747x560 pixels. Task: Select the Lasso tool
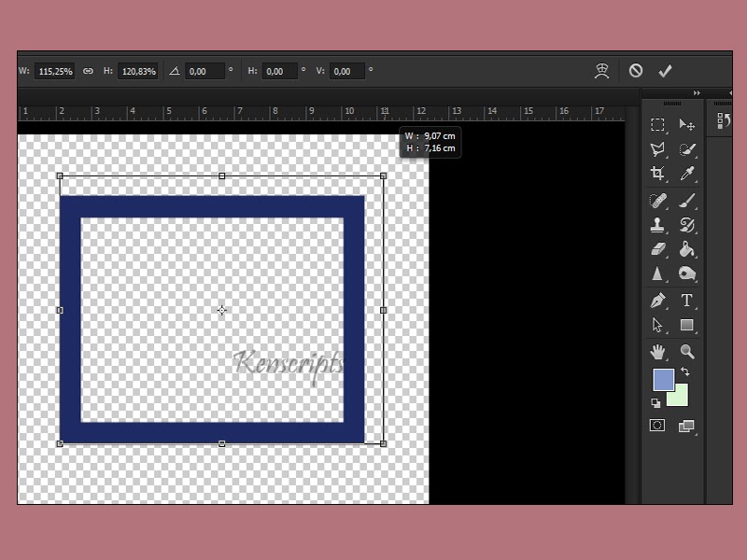pyautogui.click(x=656, y=149)
